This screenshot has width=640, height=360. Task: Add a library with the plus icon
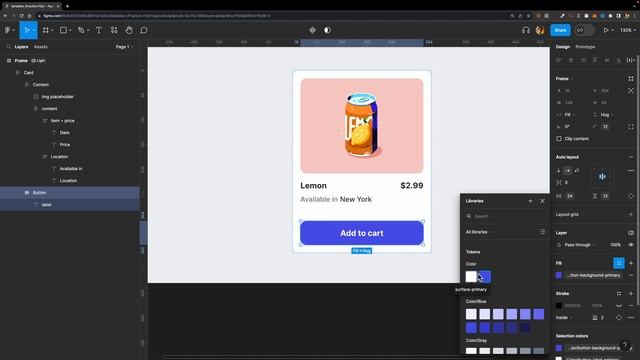pyautogui.click(x=530, y=201)
